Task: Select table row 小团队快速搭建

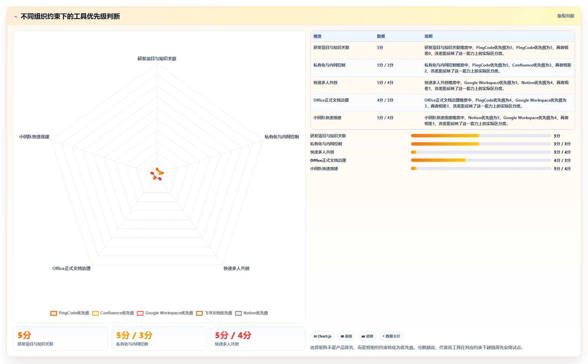Action: coord(442,120)
